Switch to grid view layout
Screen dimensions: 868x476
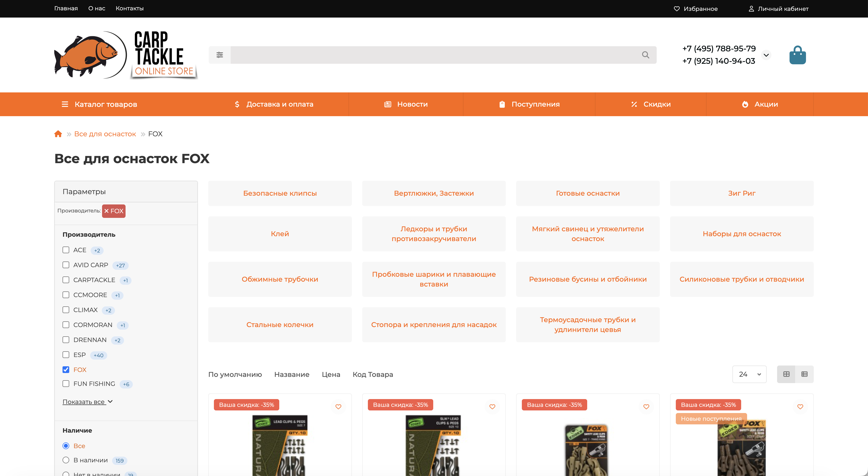(x=786, y=374)
